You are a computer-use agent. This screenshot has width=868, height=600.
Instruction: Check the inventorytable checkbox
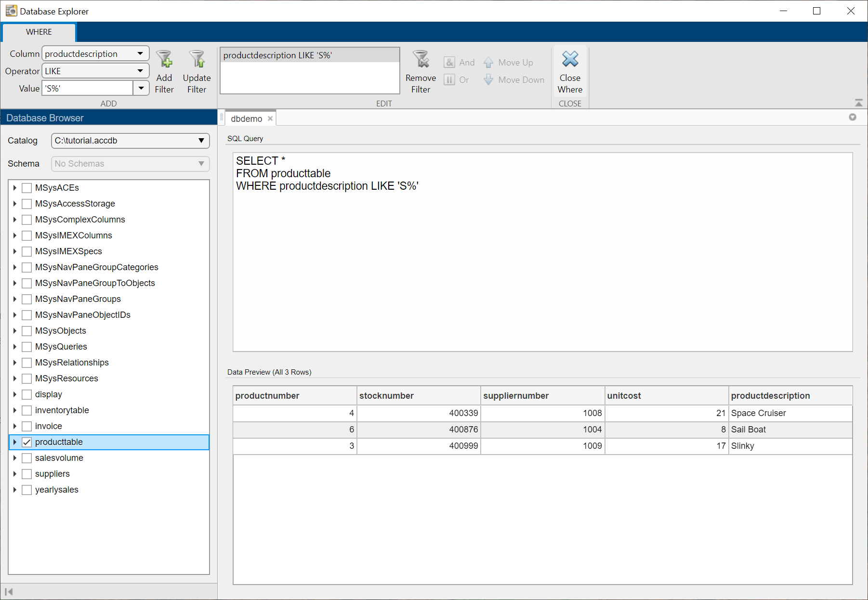[x=27, y=410]
